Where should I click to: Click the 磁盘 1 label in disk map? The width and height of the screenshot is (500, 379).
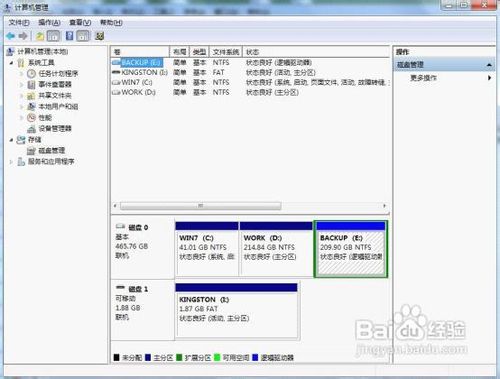138,289
